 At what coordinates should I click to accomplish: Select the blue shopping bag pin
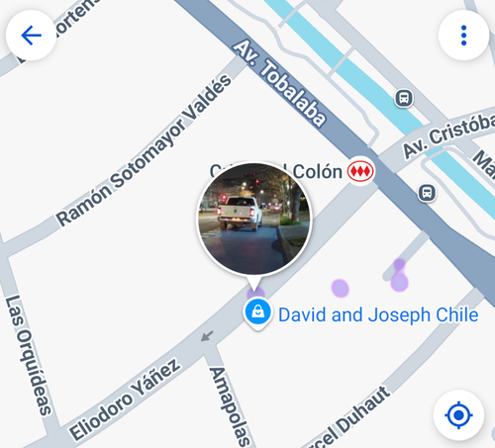[257, 313]
